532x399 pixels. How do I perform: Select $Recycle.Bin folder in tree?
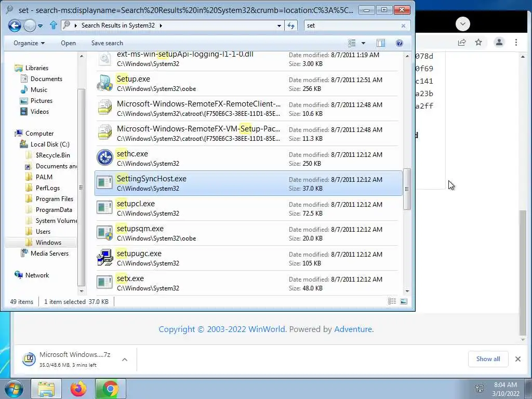click(x=52, y=155)
